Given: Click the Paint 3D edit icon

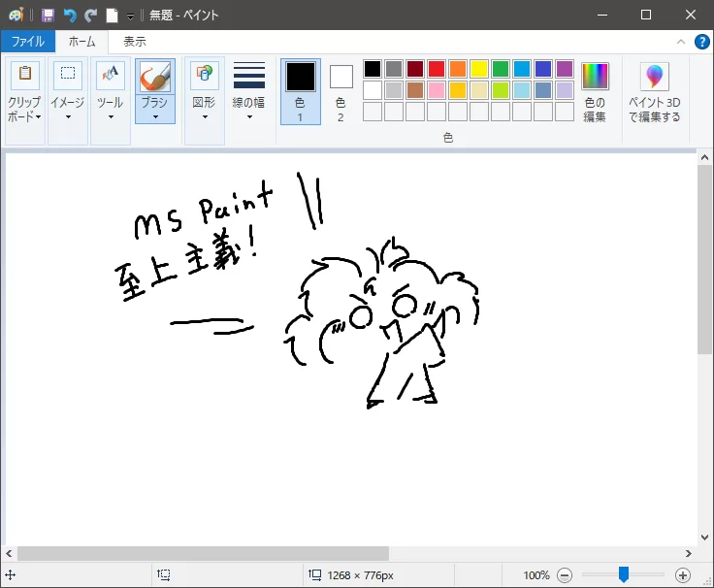Looking at the screenshot, I should click(654, 77).
